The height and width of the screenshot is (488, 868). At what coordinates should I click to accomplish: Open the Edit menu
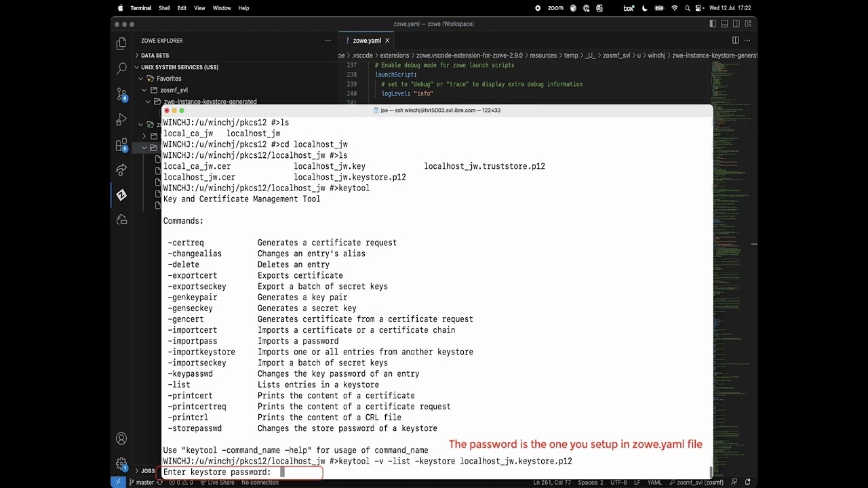182,8
